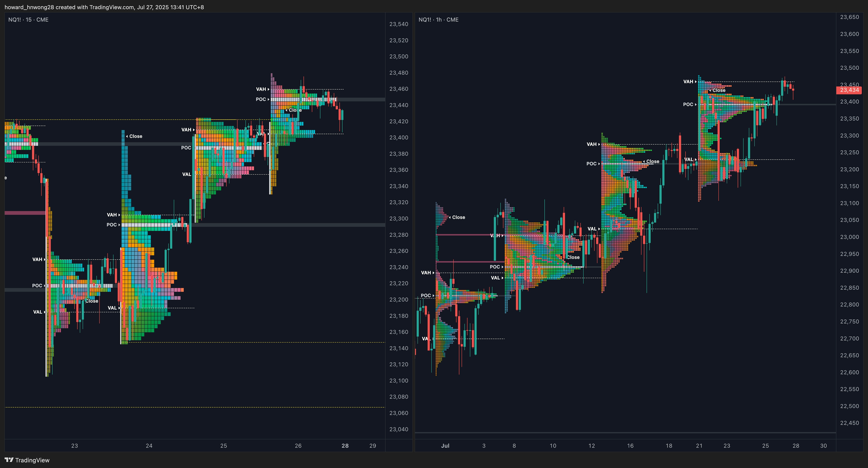
Task: Click date 29 on the 15-minute time axis
Action: point(373,445)
